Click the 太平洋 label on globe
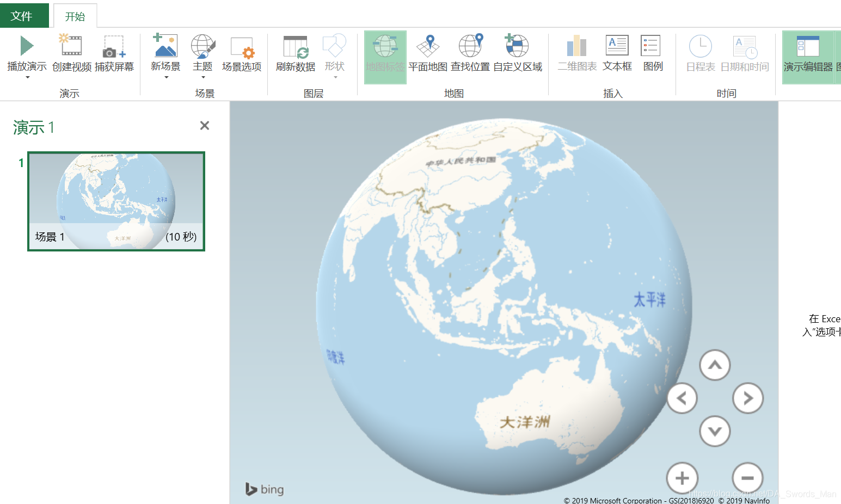This screenshot has height=504, width=841. click(649, 299)
